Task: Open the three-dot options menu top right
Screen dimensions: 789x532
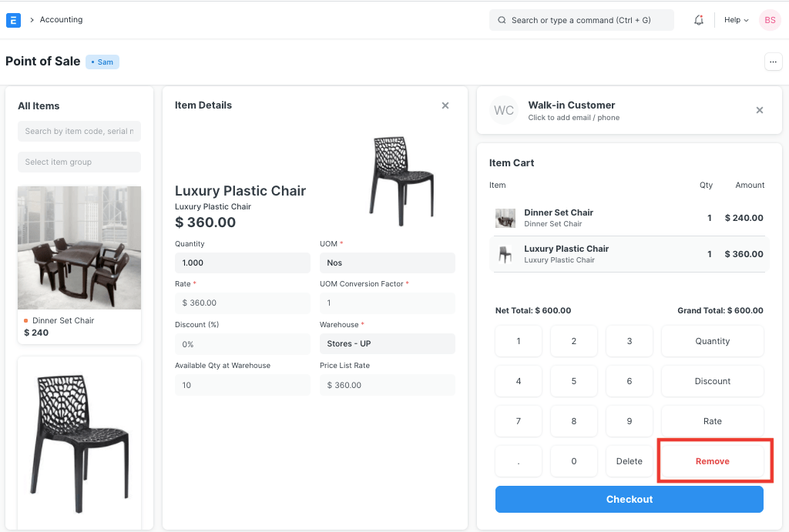Action: click(773, 62)
